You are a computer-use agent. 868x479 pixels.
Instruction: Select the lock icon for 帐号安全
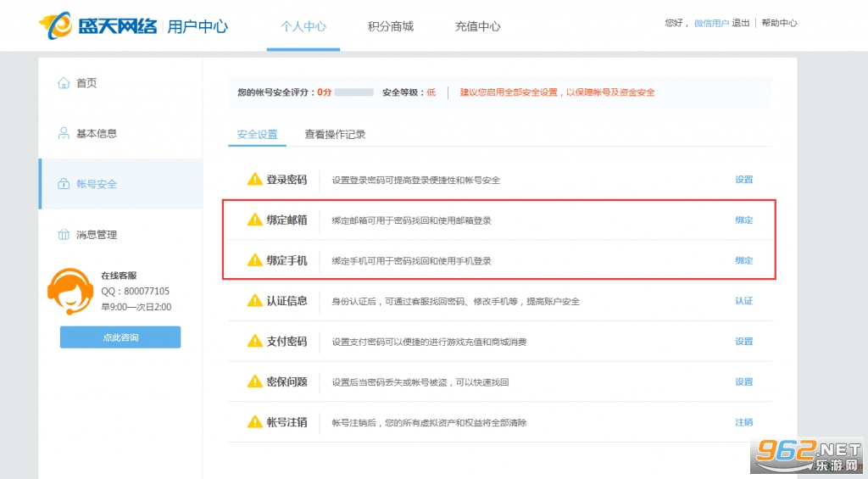coord(64,184)
